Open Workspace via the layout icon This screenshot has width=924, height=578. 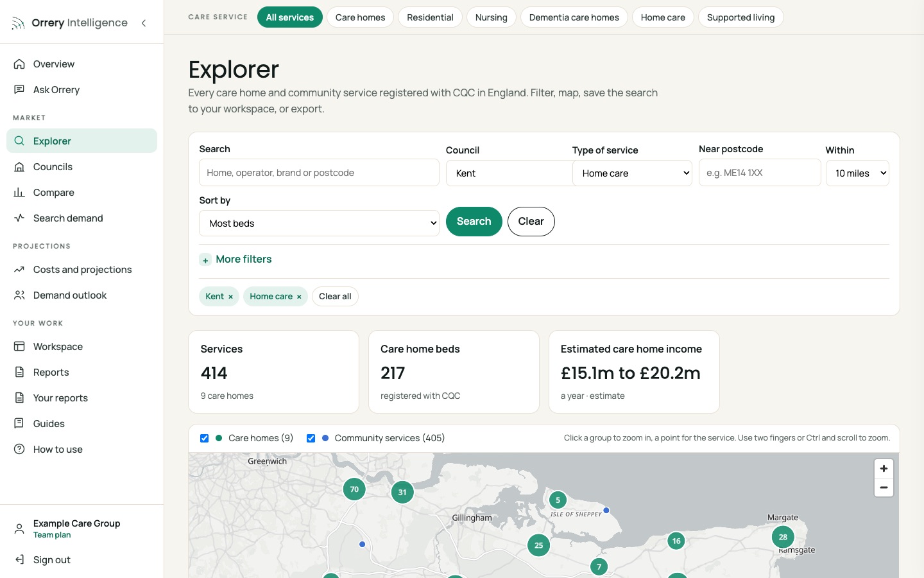tap(19, 347)
